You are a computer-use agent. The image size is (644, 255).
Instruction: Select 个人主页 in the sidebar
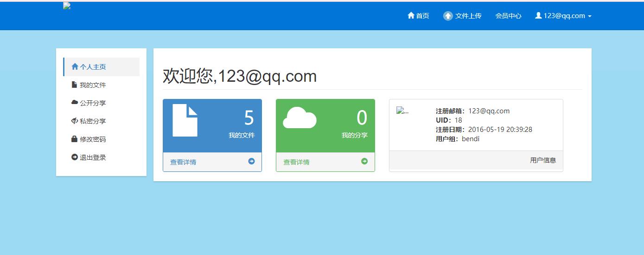[93, 67]
